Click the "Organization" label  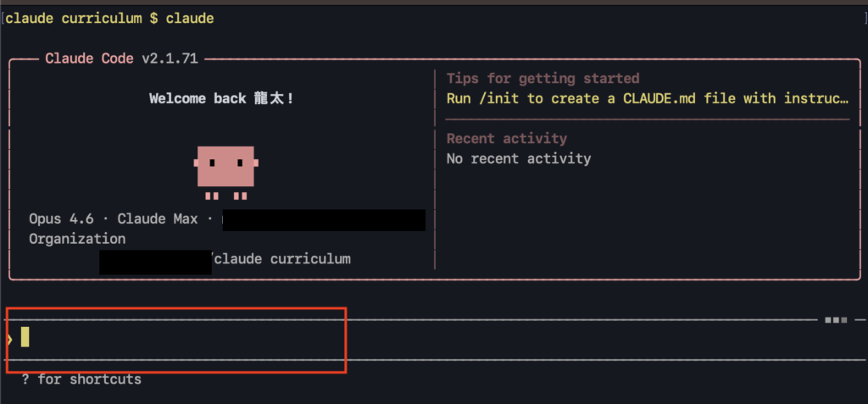[77, 239]
